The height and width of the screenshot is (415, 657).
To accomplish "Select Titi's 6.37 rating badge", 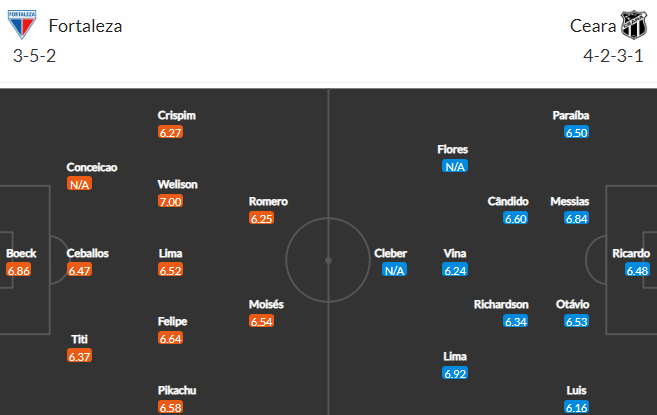I will tap(80, 356).
